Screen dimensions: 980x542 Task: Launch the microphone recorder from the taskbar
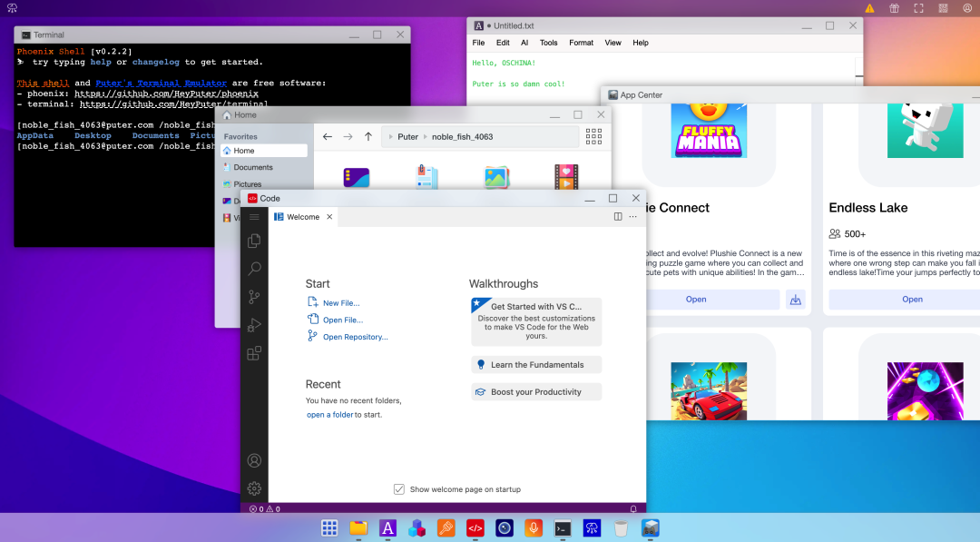coord(534,527)
